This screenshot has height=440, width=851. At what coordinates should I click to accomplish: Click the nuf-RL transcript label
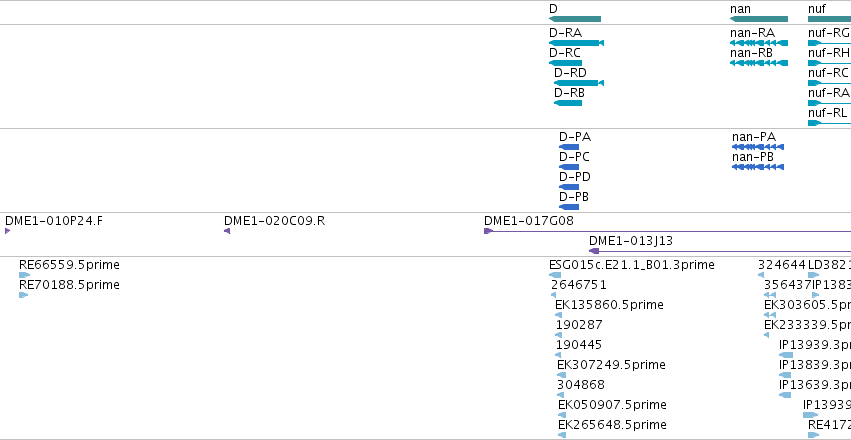pos(828,113)
